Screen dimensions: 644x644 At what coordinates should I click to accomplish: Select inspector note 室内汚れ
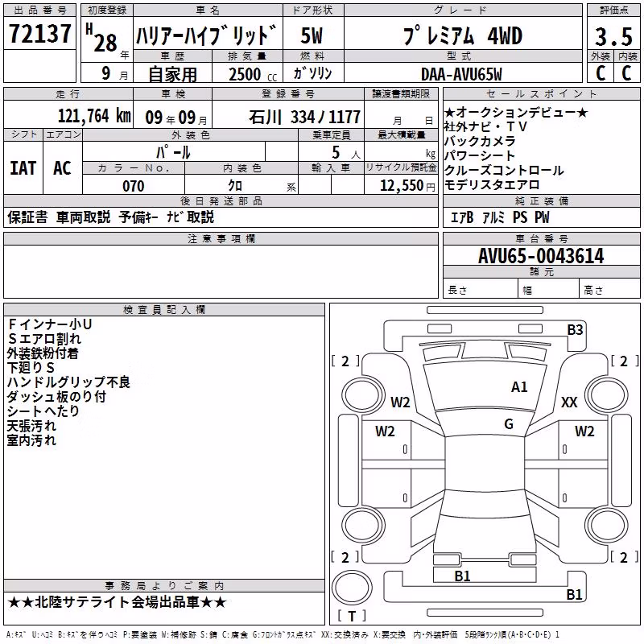[31, 440]
